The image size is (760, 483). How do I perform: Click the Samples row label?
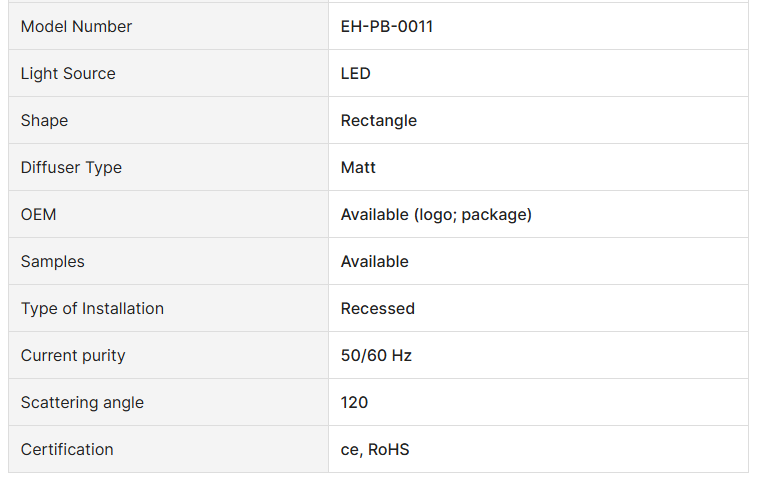pos(53,262)
